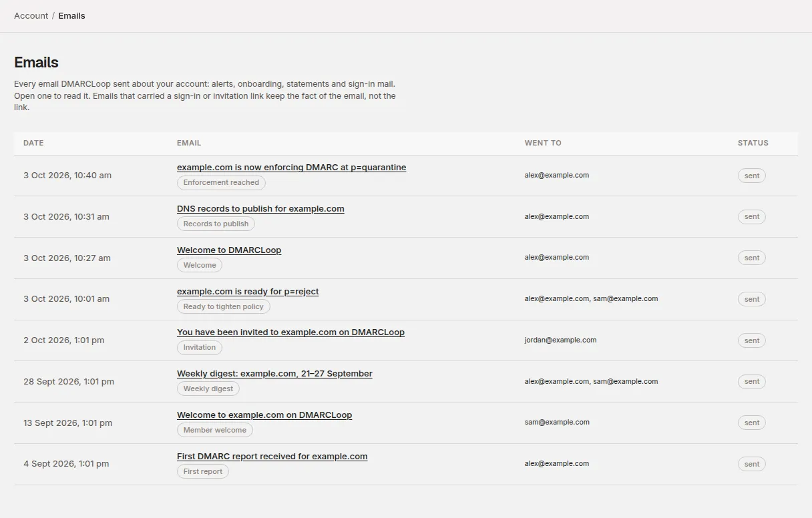Click the 'Emails' page heading

(36, 63)
